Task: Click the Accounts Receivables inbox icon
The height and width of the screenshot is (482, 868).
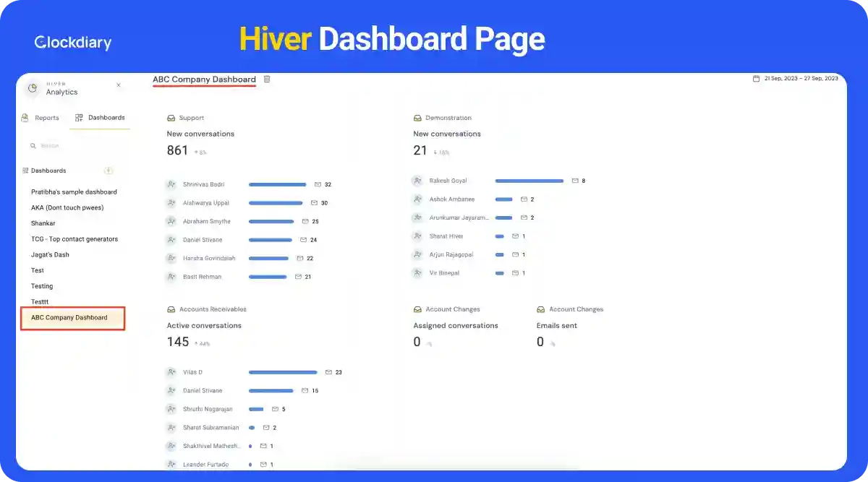Action: pyautogui.click(x=171, y=309)
